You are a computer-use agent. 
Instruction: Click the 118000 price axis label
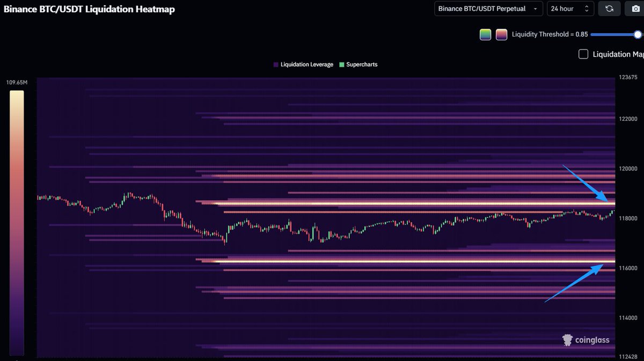[627, 218]
